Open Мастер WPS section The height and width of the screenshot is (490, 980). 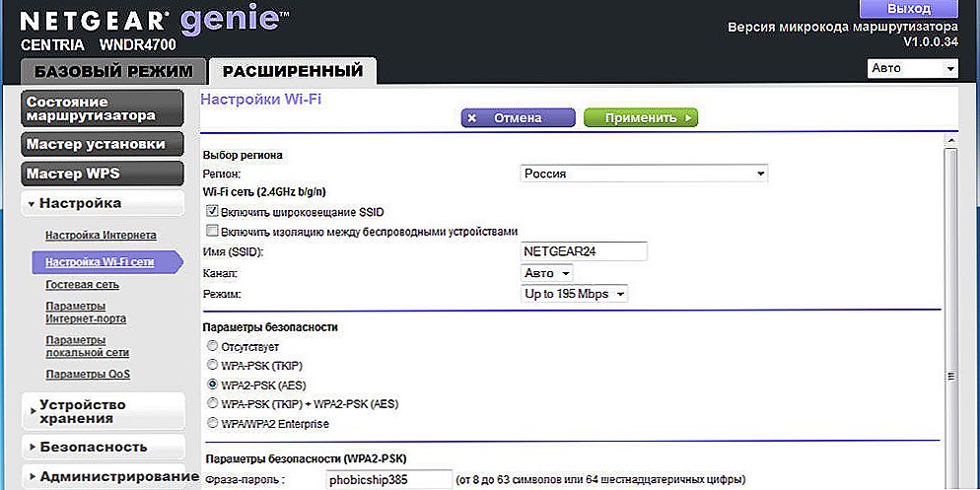coord(103,174)
